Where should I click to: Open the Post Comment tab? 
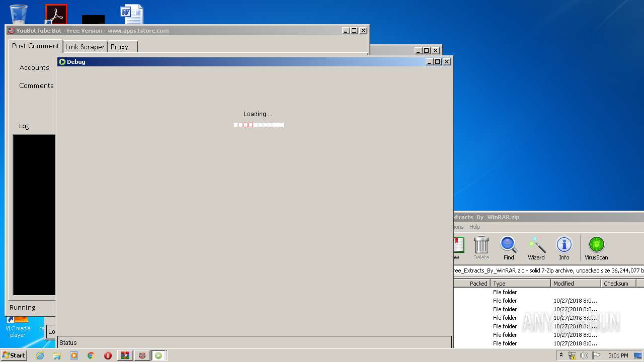click(35, 46)
